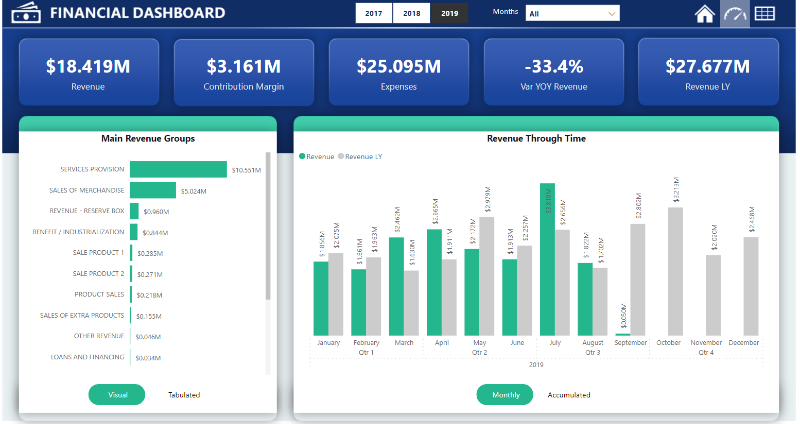The width and height of the screenshot is (800, 424).
Task: Open the gauge dashboard view icon
Action: point(735,14)
